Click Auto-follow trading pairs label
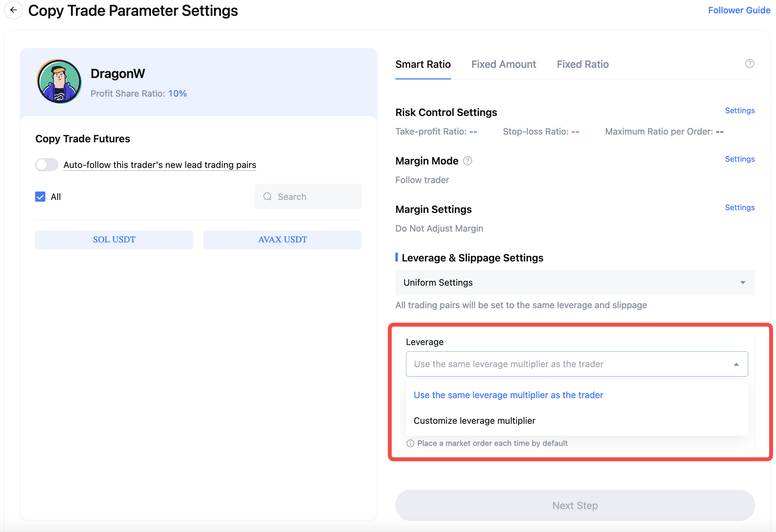The width and height of the screenshot is (776, 532). 160,165
